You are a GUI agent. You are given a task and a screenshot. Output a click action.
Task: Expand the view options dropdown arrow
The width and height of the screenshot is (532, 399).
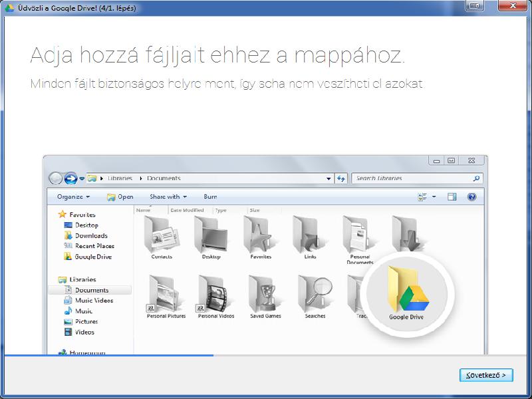[434, 197]
